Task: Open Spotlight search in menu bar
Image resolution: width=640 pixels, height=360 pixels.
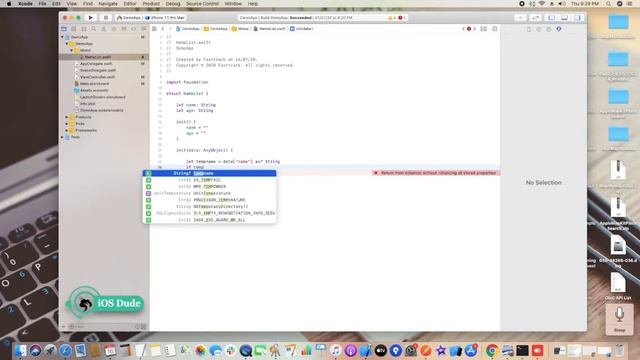Action: click(608, 4)
